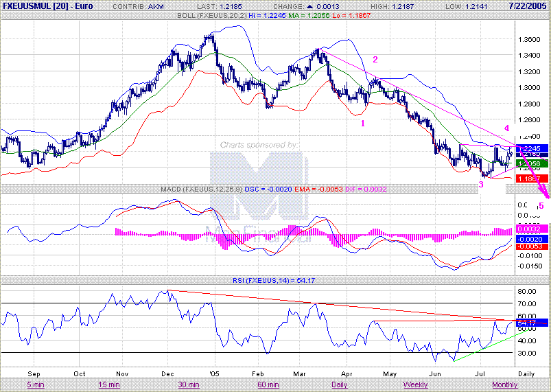Click the LAST: 1.2185 header value

tap(220, 7)
